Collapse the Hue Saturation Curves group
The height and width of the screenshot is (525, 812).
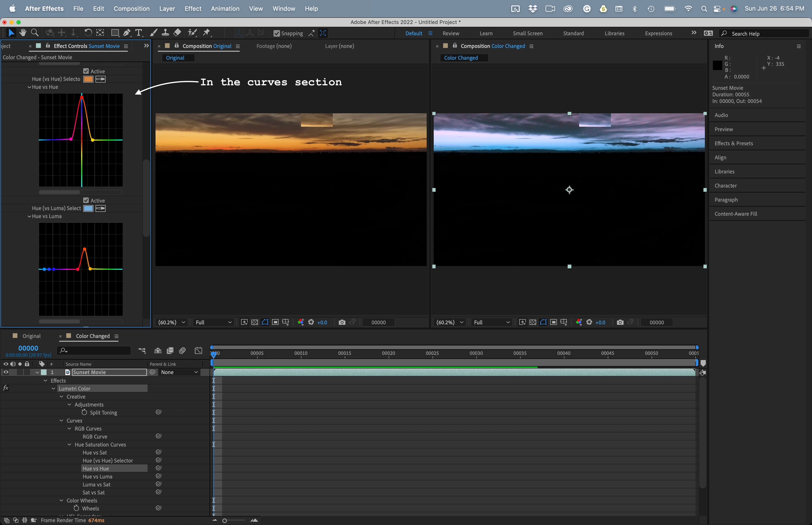[x=70, y=445]
